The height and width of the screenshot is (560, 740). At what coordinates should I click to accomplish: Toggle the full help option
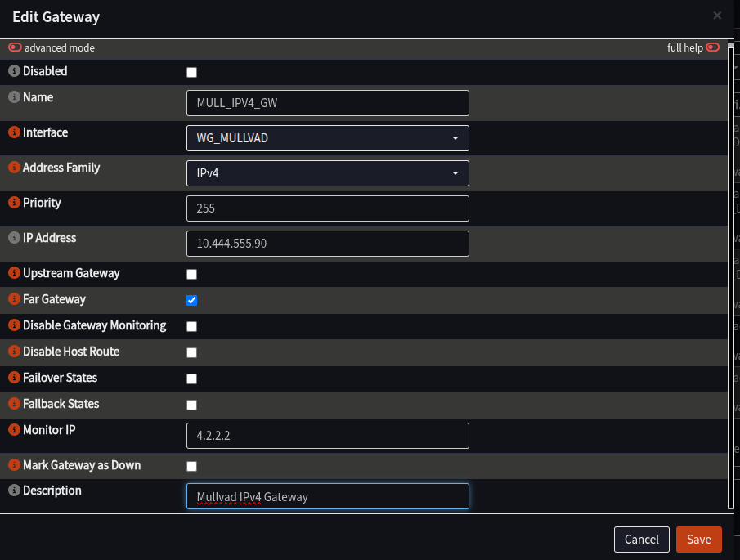(712, 47)
